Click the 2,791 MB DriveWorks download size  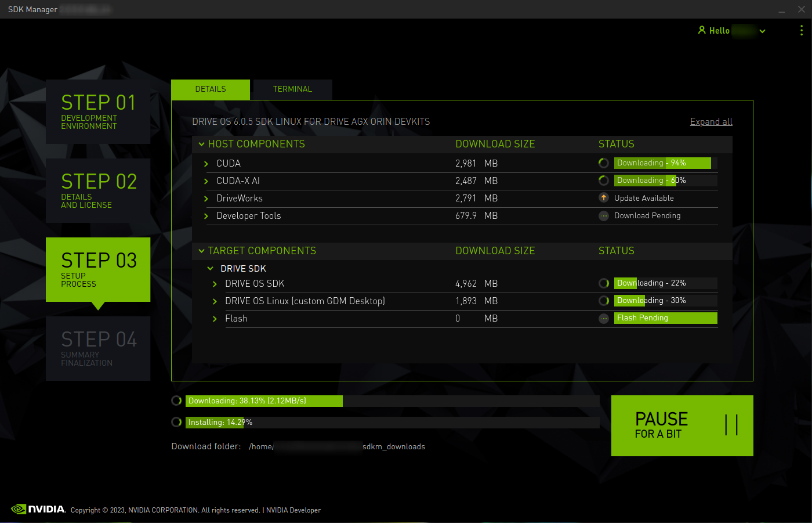pyautogui.click(x=477, y=199)
